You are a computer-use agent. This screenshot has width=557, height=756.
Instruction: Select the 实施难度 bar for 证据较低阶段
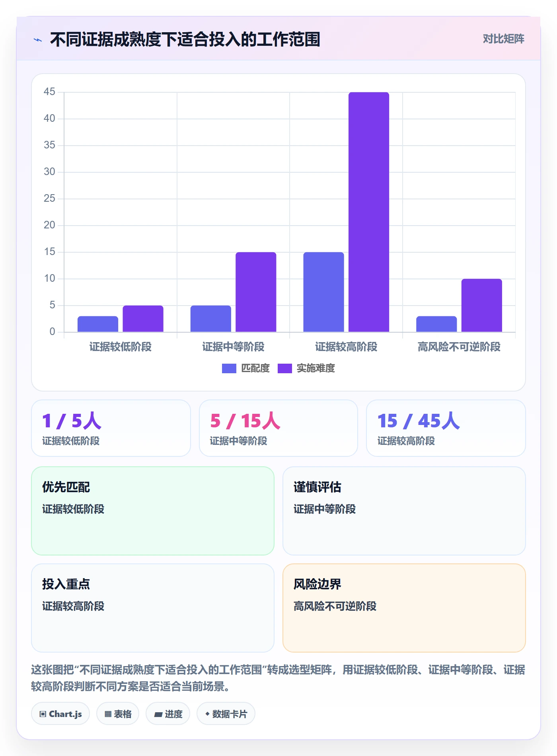[143, 319]
